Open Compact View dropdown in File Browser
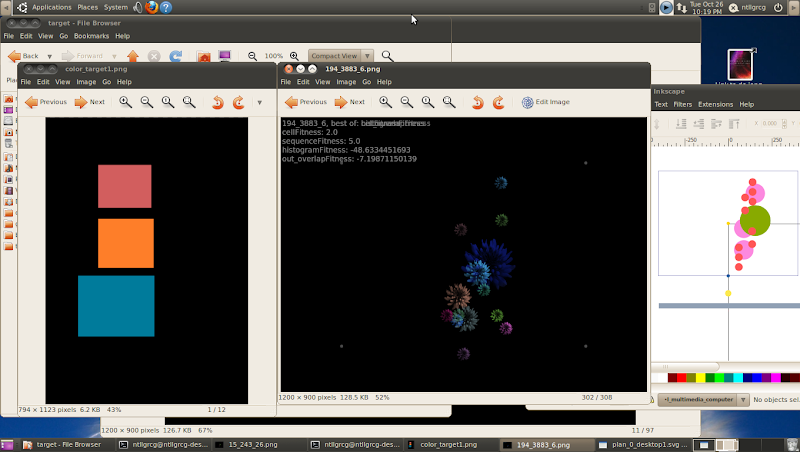Screen dimensions: 800x452 [341, 56]
